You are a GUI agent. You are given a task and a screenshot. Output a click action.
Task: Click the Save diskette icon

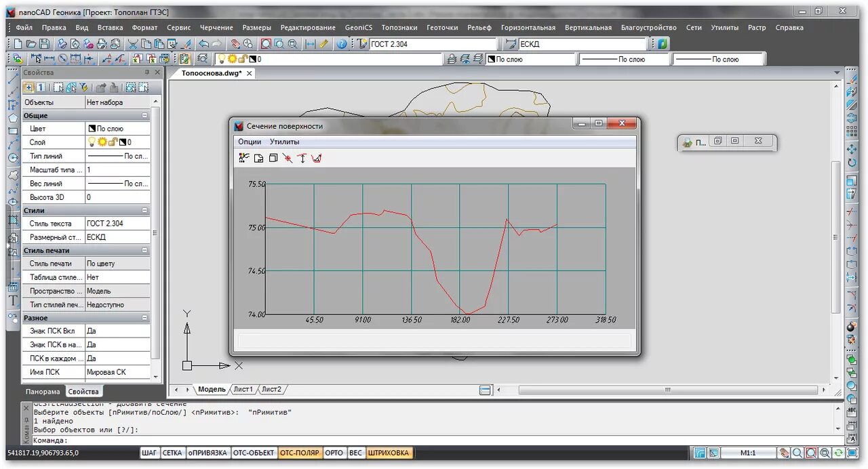[x=43, y=44]
